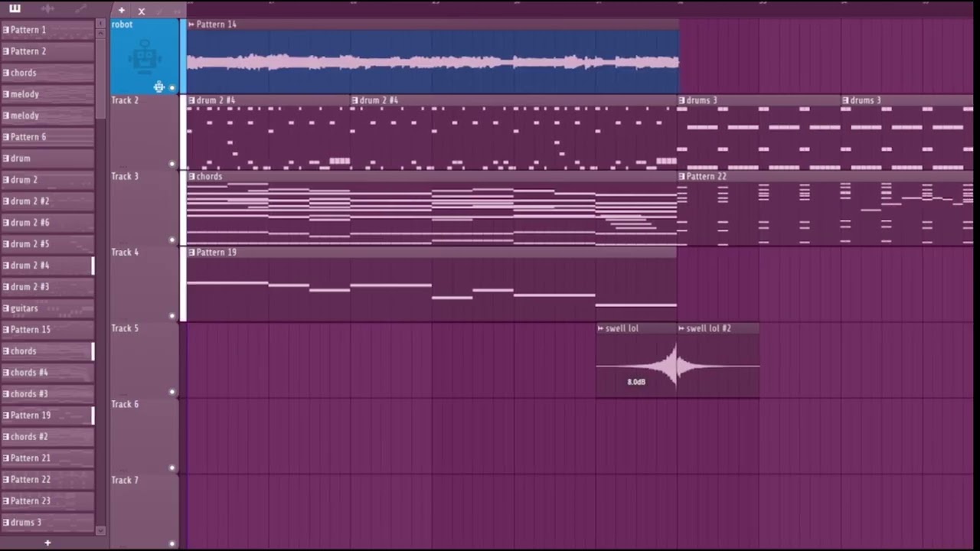Select the Track 7 header

tap(144, 511)
